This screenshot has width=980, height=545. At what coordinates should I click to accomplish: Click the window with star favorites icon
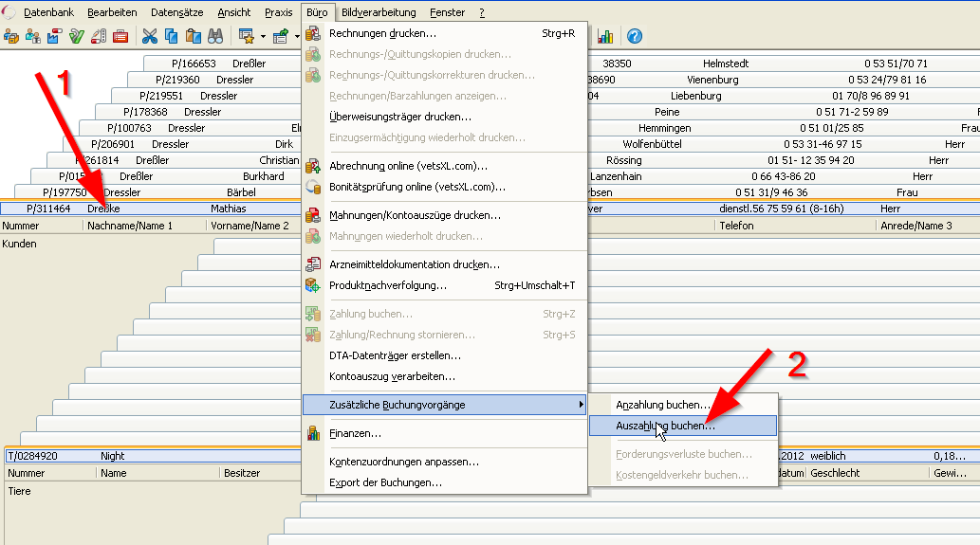tap(247, 36)
